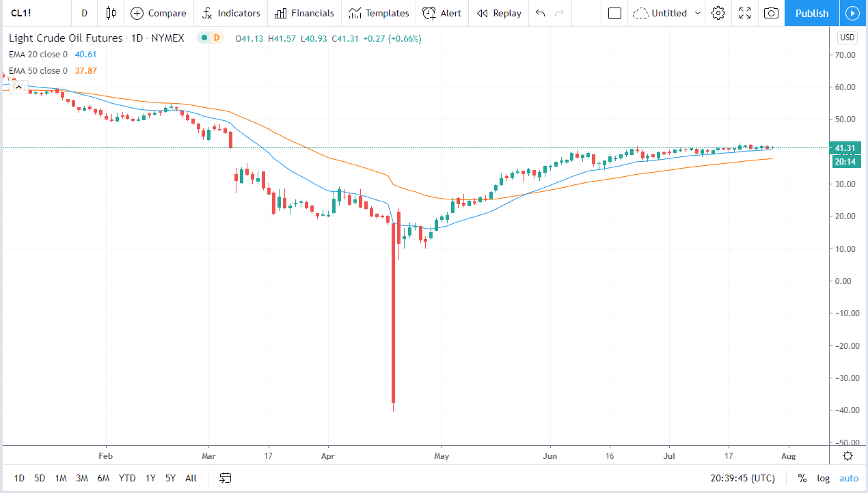The width and height of the screenshot is (868, 493).
Task: Open the Financials menu
Action: [305, 13]
